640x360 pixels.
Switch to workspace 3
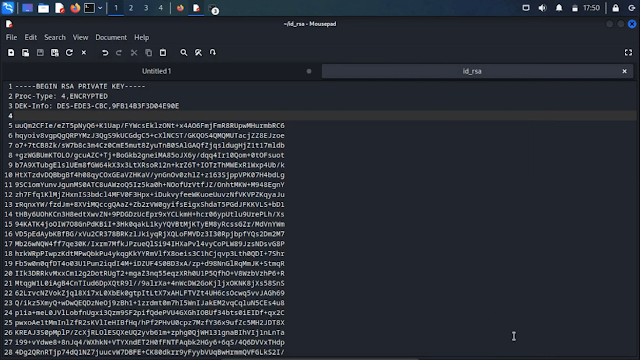[x=146, y=8]
